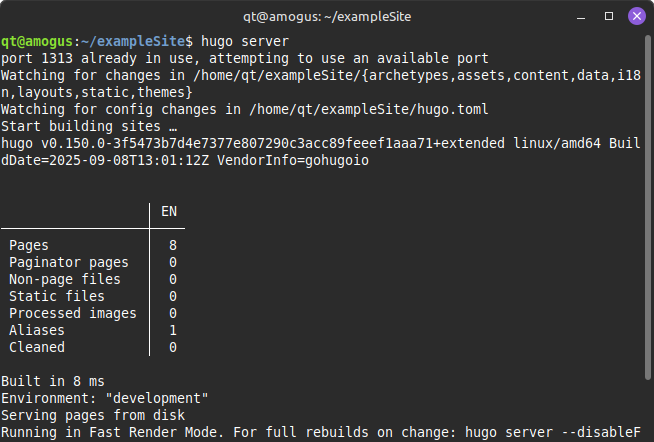Viewport: 654px width, 442px height.
Task: Select the Non-page files row
Action: pyautogui.click(x=65, y=279)
